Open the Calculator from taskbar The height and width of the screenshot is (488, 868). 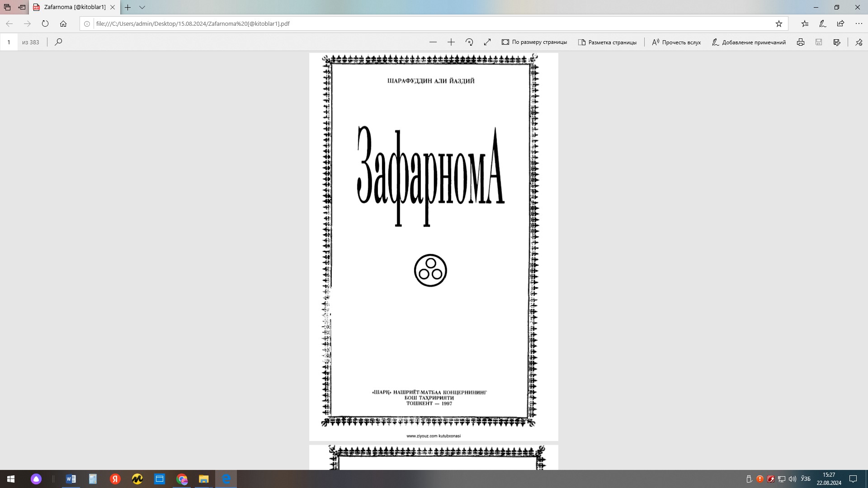[93, 479]
